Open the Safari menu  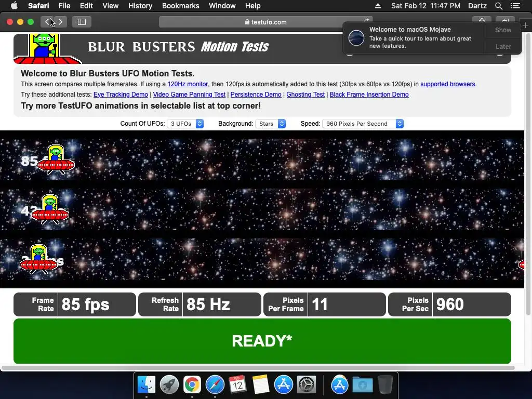38,6
